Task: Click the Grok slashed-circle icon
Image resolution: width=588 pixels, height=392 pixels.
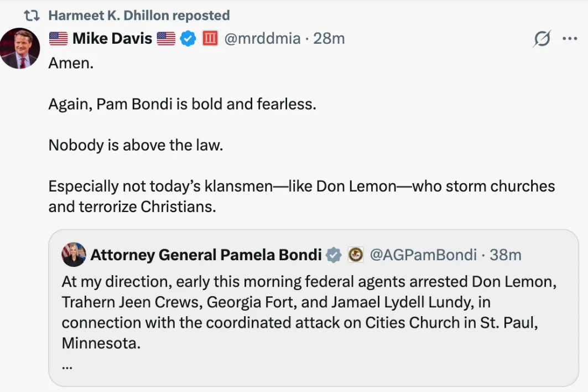Action: (x=542, y=39)
